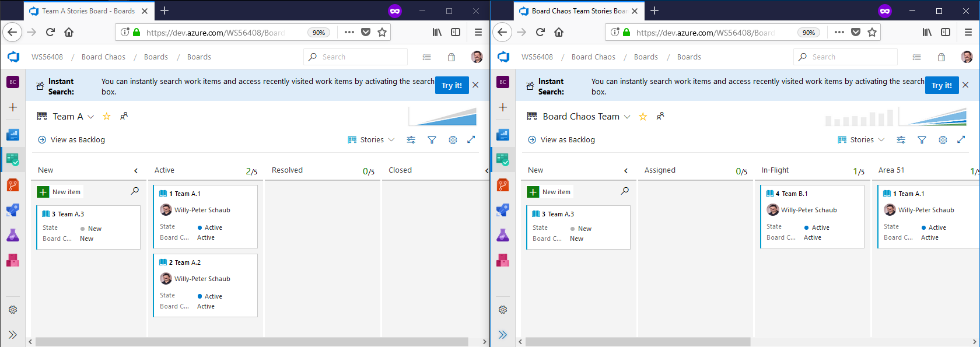
Task: Open Test Plans flask in right window sidebar
Action: click(503, 235)
